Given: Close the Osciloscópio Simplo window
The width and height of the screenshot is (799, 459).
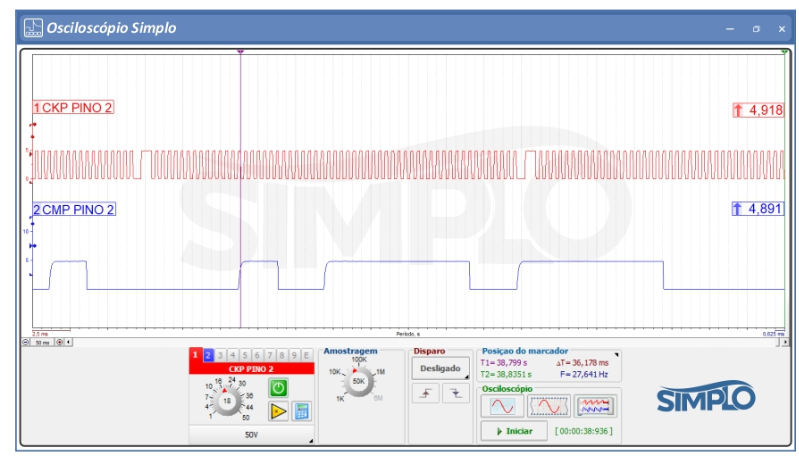Looking at the screenshot, I should pos(782,29).
